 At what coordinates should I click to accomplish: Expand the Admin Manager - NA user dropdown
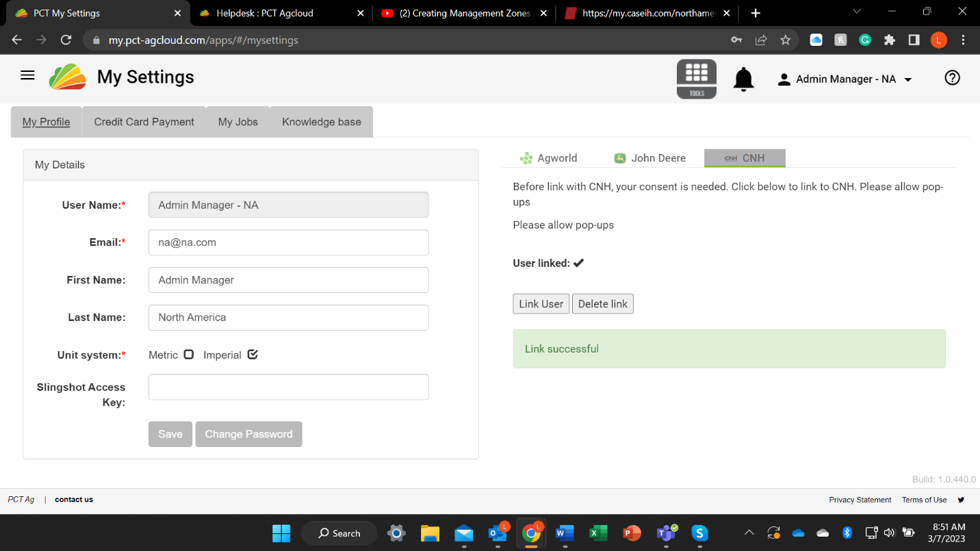point(844,79)
